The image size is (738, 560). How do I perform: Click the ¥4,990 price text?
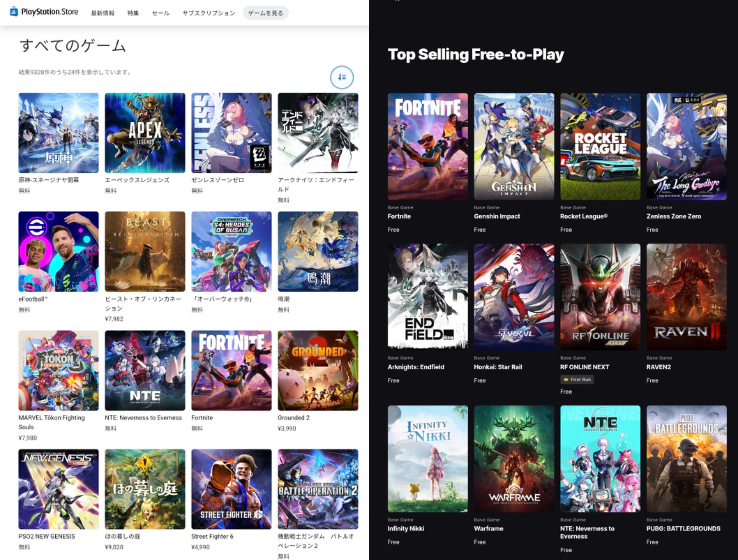click(x=200, y=547)
